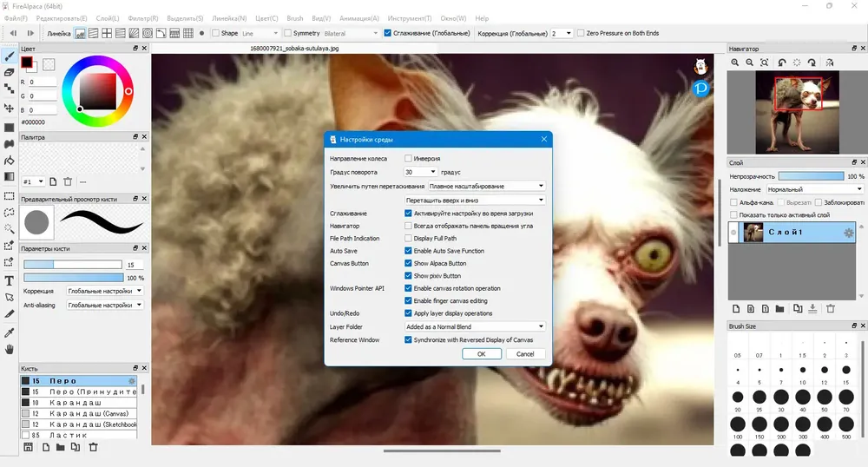Adjust the Непрозрачность layer opacity slider

[811, 176]
